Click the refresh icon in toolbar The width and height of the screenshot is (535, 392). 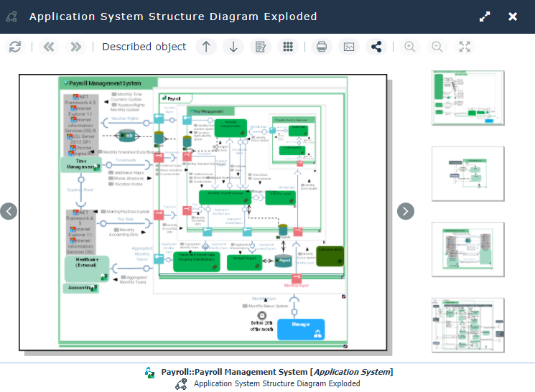click(x=15, y=47)
